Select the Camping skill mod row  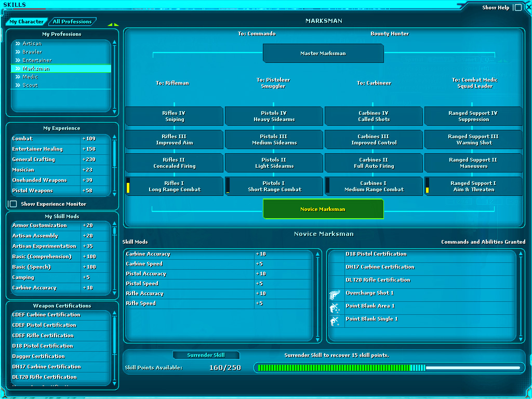click(61, 277)
